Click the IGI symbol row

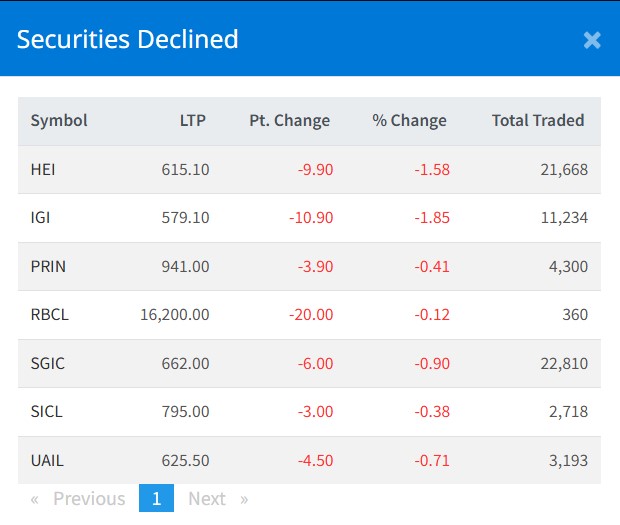[x=41, y=218]
